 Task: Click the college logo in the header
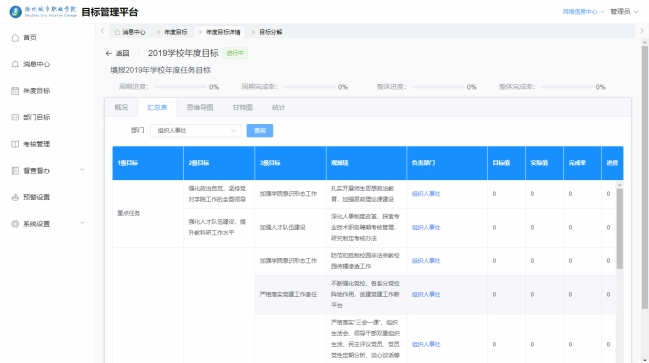click(x=43, y=12)
